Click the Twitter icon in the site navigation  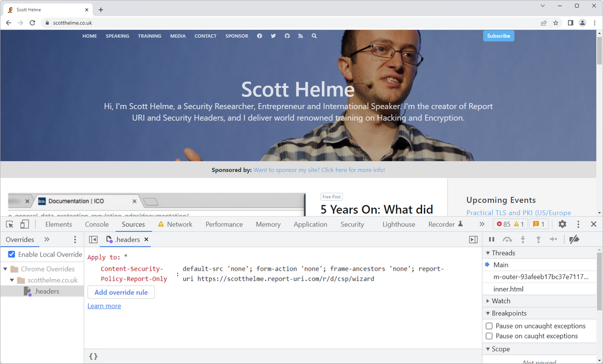pos(273,36)
